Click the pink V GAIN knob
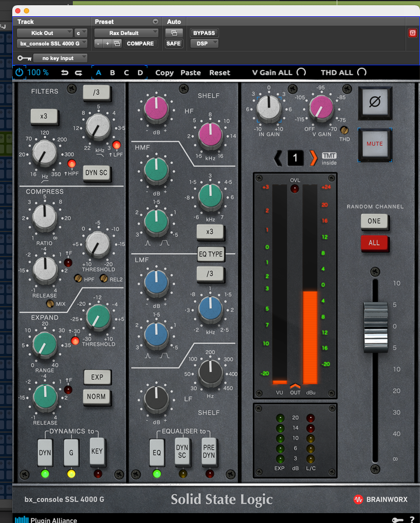Viewport: 420px width, 523px height. (x=322, y=107)
